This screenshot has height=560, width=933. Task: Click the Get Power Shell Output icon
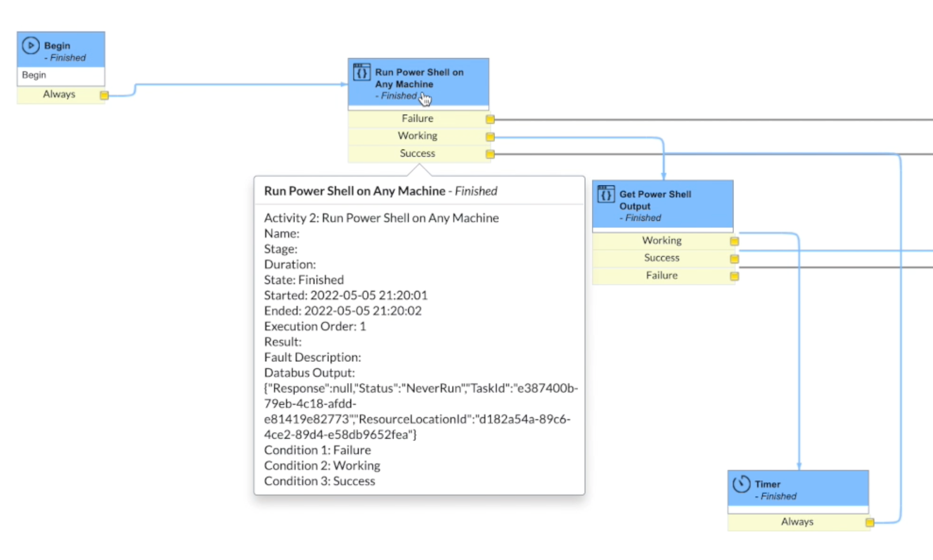click(x=606, y=194)
